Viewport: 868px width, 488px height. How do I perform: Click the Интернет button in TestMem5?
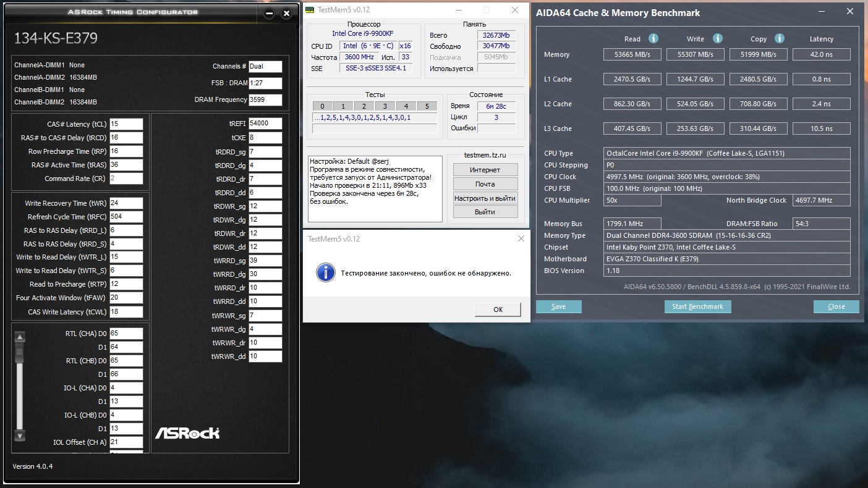point(485,170)
